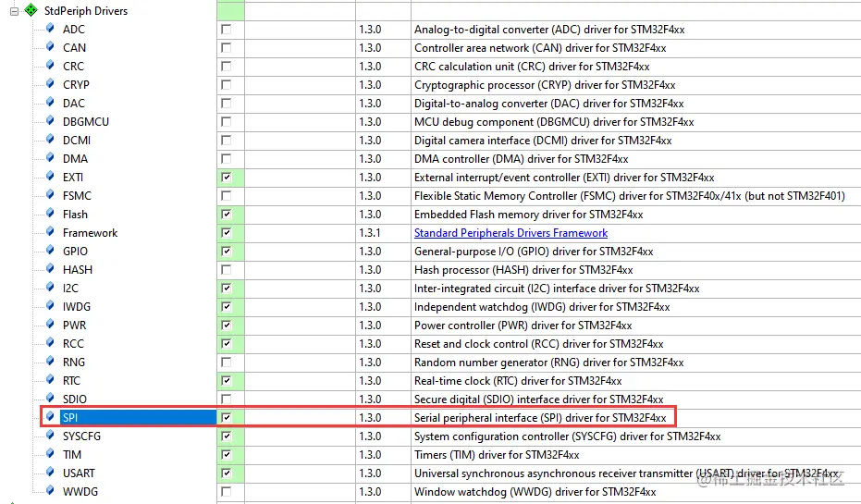Enable the ADC driver checkbox

point(227,29)
